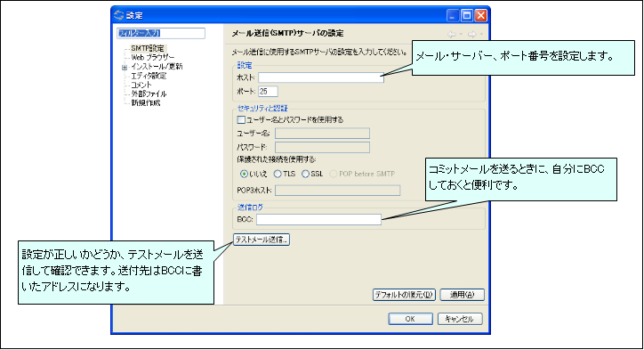The width and height of the screenshot is (644, 350).
Task: Select the SSL radio button
Action: coord(305,174)
